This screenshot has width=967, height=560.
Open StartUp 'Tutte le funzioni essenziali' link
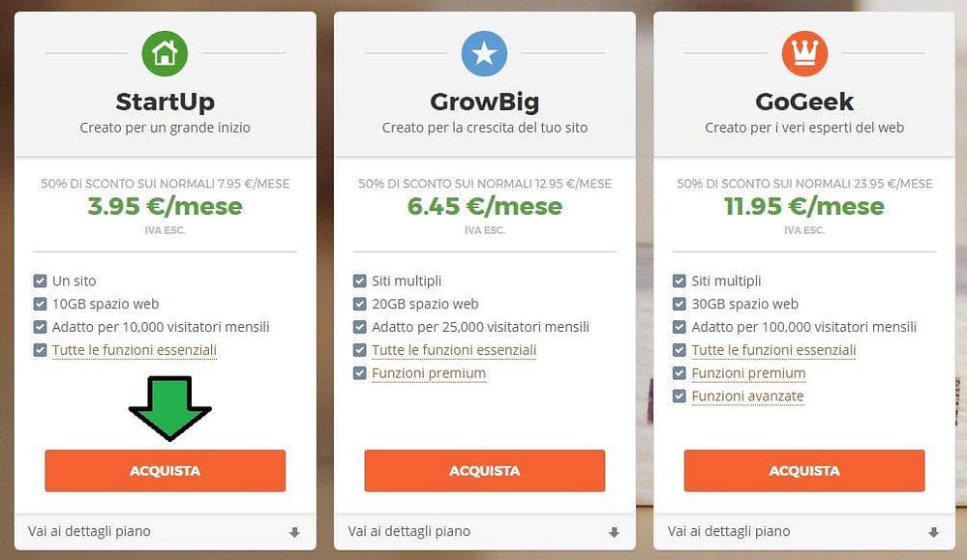[135, 350]
